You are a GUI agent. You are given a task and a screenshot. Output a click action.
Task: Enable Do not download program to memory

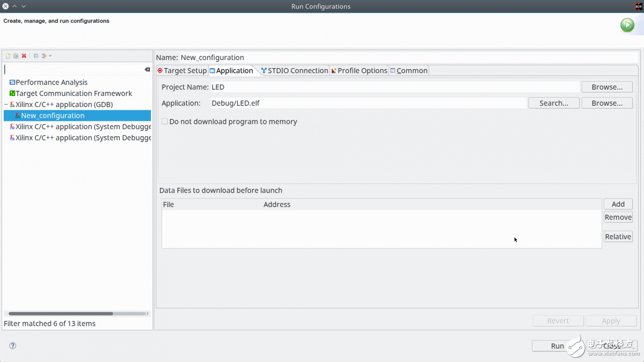165,121
